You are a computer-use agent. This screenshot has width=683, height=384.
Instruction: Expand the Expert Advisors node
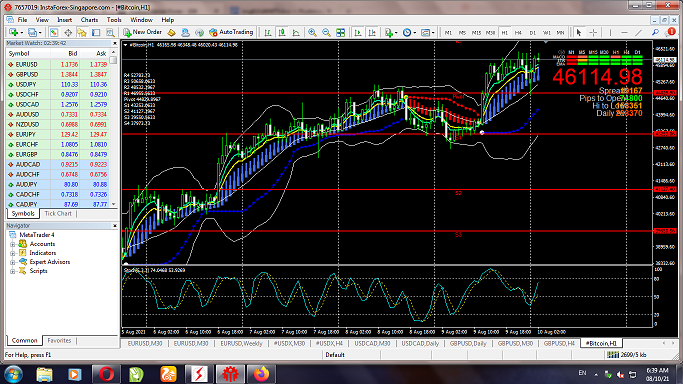point(13,262)
